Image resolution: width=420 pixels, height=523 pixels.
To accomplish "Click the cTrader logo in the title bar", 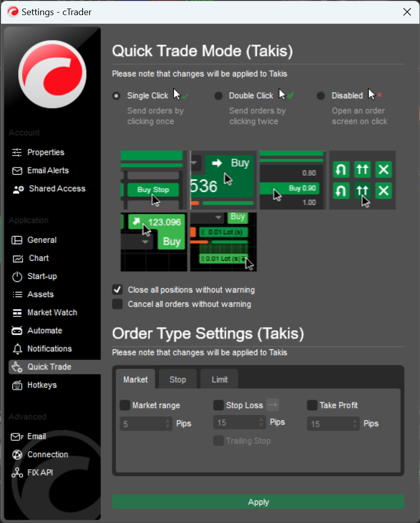I will point(13,12).
